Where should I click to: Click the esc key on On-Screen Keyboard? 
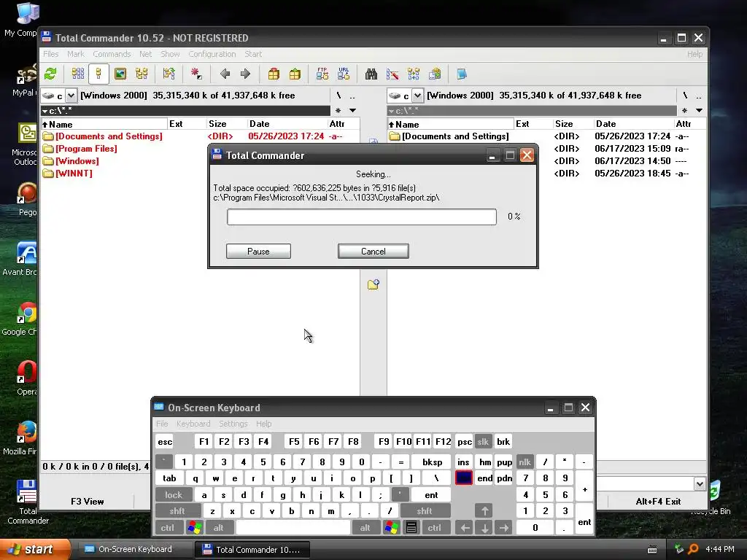click(x=165, y=441)
